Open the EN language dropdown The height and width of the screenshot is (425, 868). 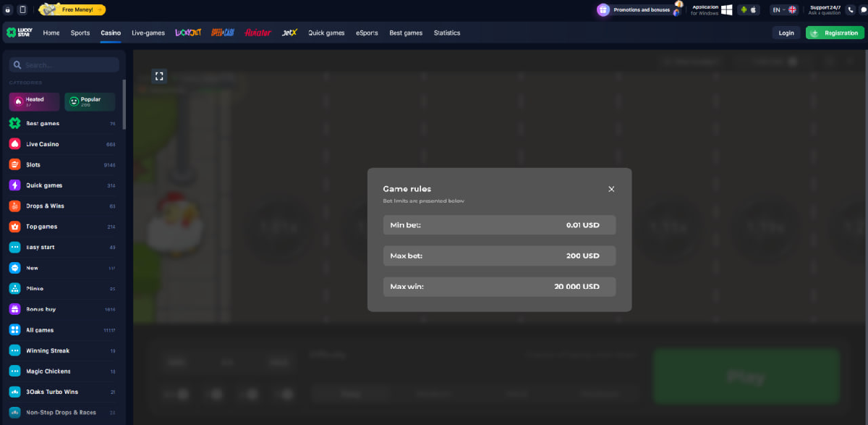[x=783, y=10]
